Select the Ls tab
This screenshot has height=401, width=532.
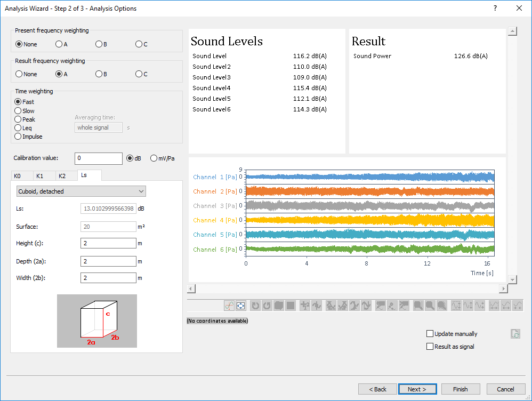tap(89, 175)
